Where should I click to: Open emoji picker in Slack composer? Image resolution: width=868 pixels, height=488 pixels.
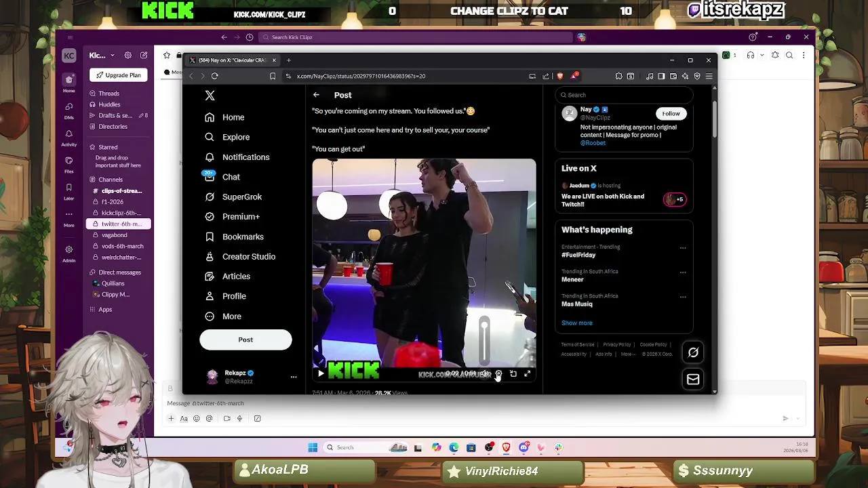click(x=197, y=419)
